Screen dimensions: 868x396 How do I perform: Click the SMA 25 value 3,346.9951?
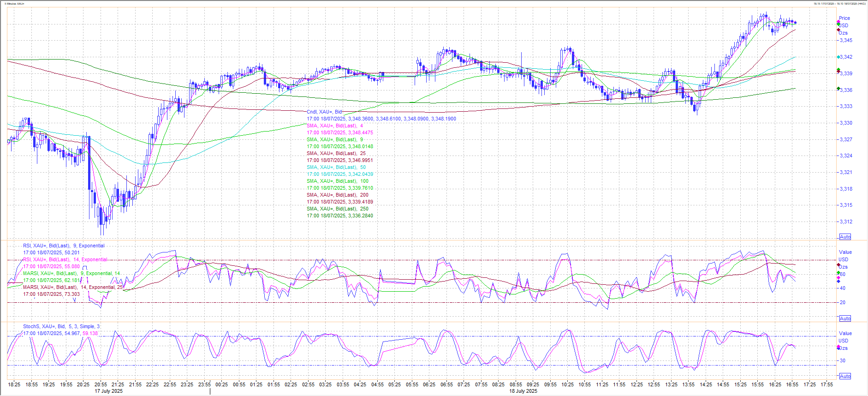pos(340,160)
